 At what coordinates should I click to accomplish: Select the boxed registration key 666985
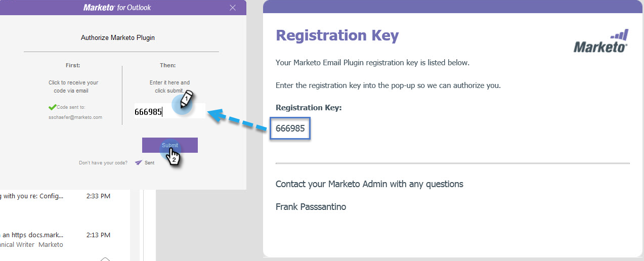[290, 128]
